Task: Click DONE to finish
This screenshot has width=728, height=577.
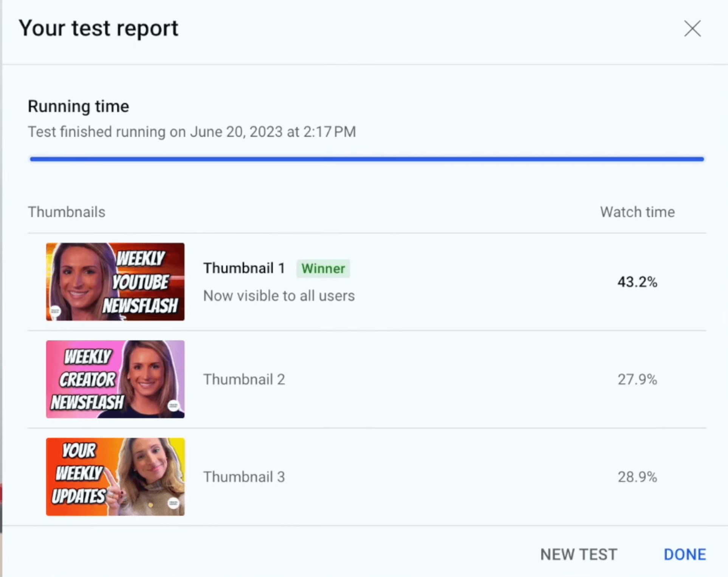Action: tap(685, 554)
